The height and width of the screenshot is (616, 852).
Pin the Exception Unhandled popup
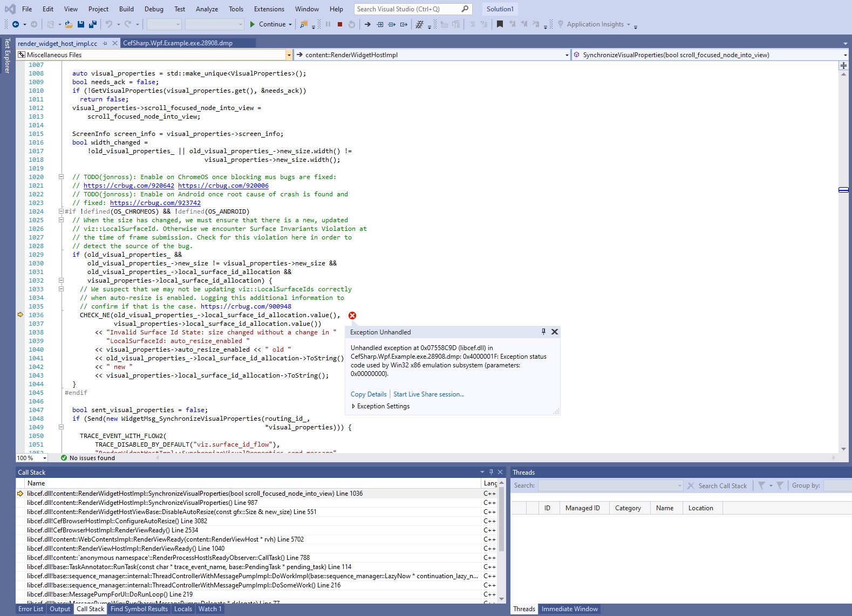tap(543, 332)
